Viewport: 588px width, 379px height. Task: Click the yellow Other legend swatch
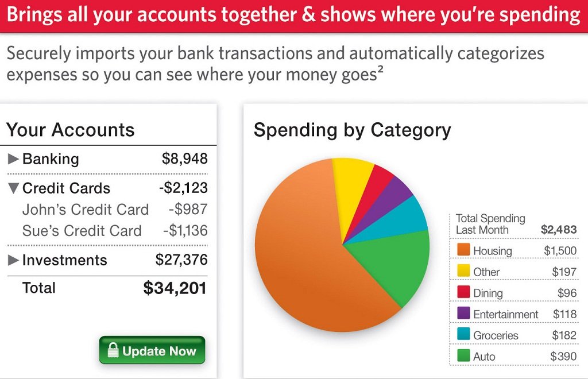(463, 271)
